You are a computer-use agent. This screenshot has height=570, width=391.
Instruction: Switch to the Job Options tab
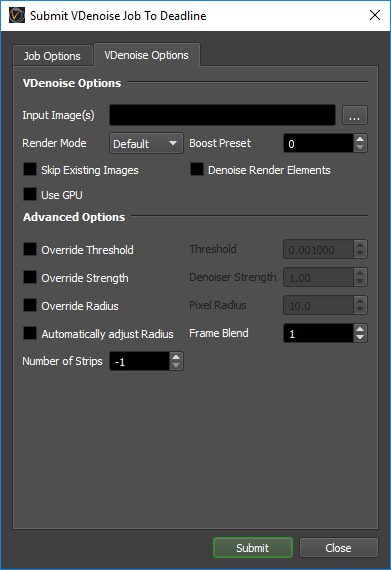53,56
